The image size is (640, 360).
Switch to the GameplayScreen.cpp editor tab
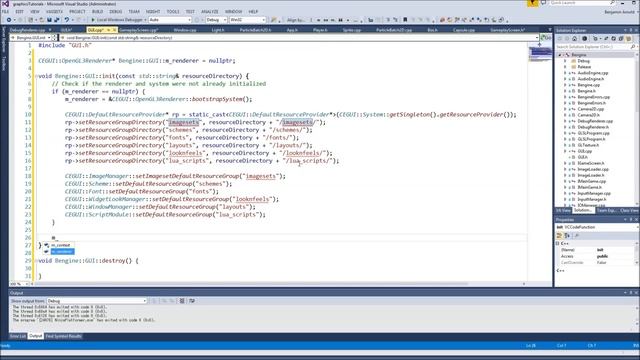[139, 30]
